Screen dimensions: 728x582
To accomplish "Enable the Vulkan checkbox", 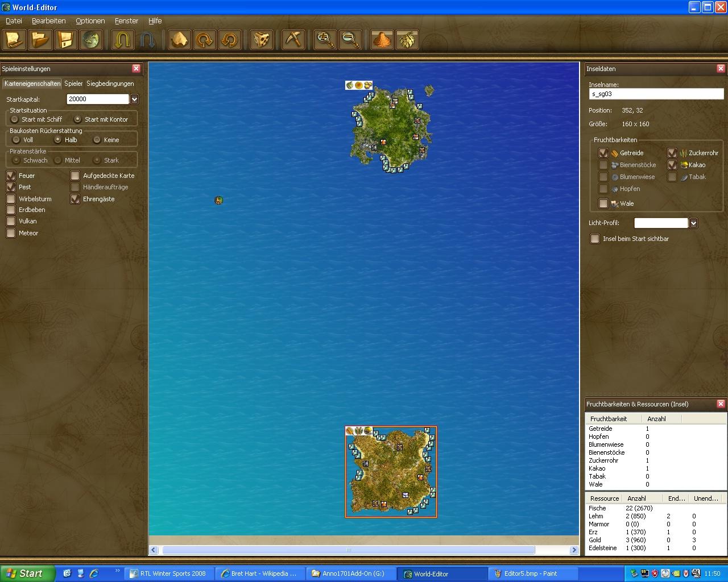I will click(11, 221).
